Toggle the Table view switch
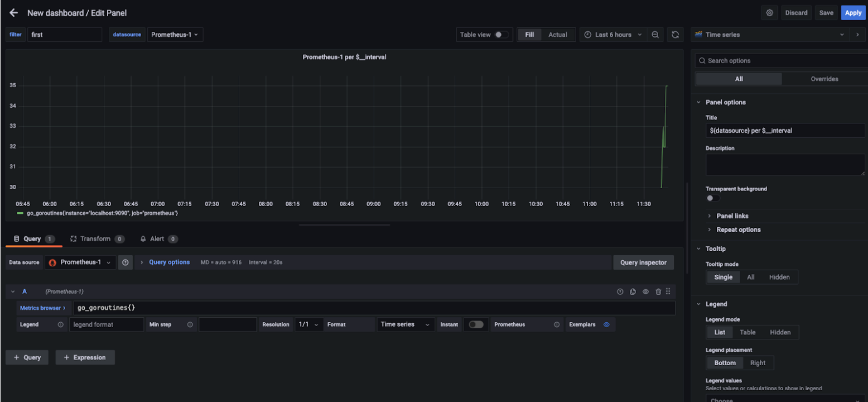868x402 pixels. click(501, 35)
